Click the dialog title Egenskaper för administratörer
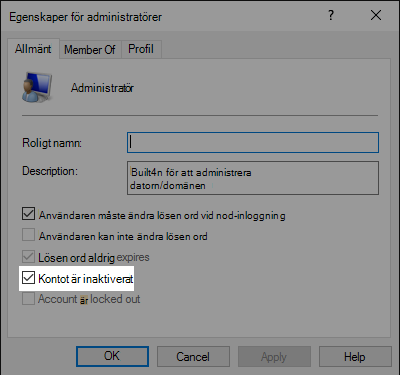 [x=85, y=17]
